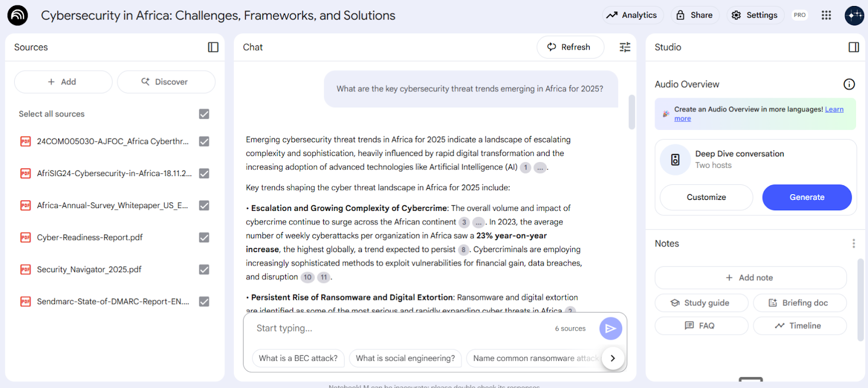Uncheck Sendmarc-State-of-DMARC source checkbox
868x388 pixels.
coord(204,301)
